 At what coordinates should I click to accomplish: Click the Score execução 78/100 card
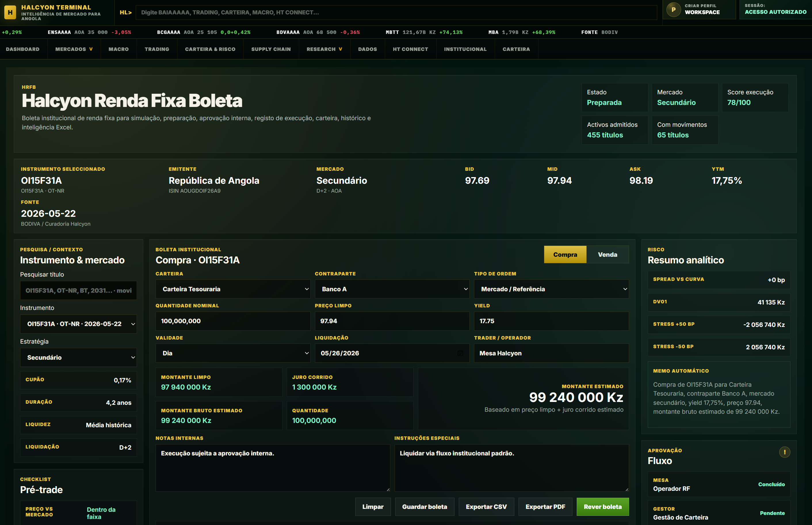[755, 97]
